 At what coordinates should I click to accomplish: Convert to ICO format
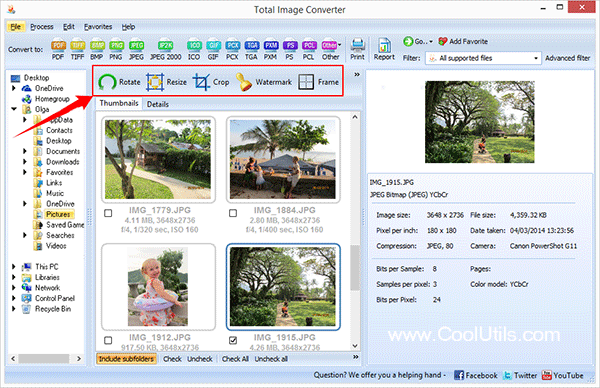coord(194,50)
